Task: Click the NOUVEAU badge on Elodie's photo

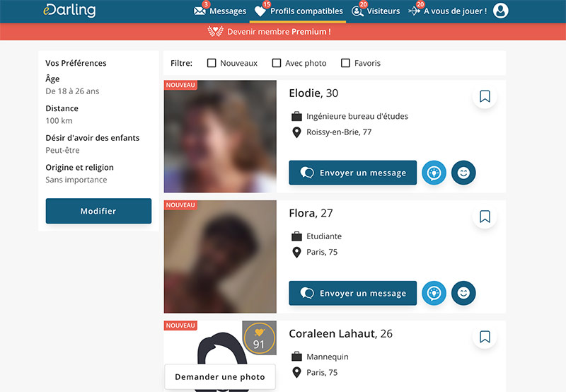Action: [x=180, y=85]
